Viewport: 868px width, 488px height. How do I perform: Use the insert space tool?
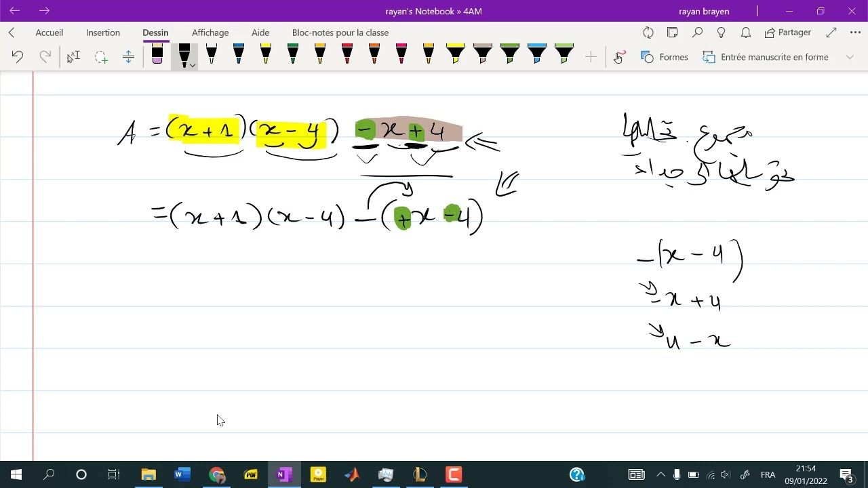click(x=128, y=57)
